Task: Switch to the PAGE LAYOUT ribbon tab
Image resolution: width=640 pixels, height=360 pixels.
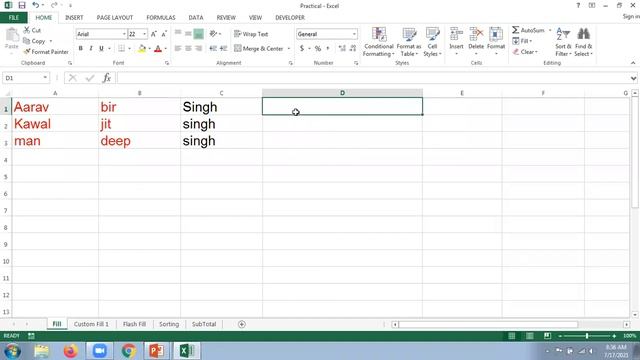Action: 115,18
